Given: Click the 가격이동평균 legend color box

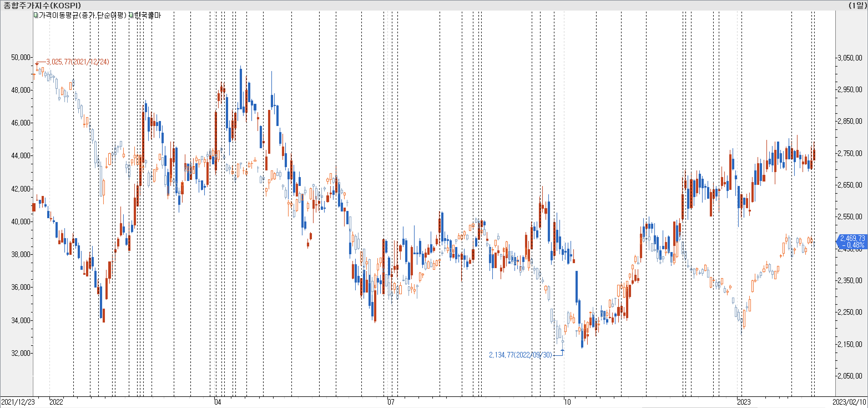Looking at the screenshot, I should click(36, 15).
